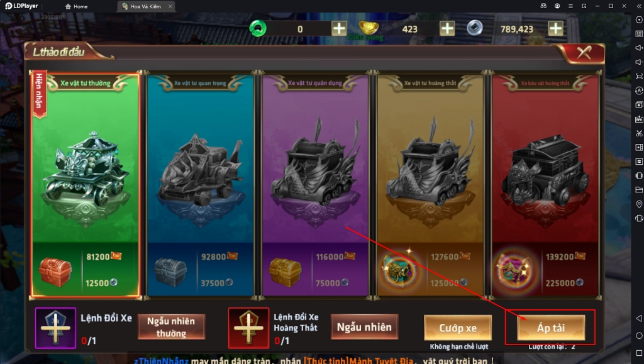Screen dimensions: 644x364
Task: Close the Hoa Và Kiếm tab
Action: pos(170,6)
